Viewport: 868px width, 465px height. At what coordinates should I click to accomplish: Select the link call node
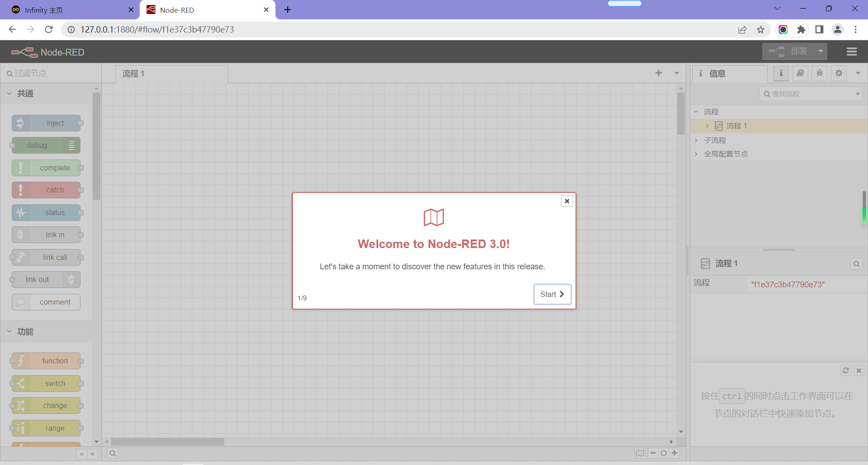pyautogui.click(x=46, y=258)
